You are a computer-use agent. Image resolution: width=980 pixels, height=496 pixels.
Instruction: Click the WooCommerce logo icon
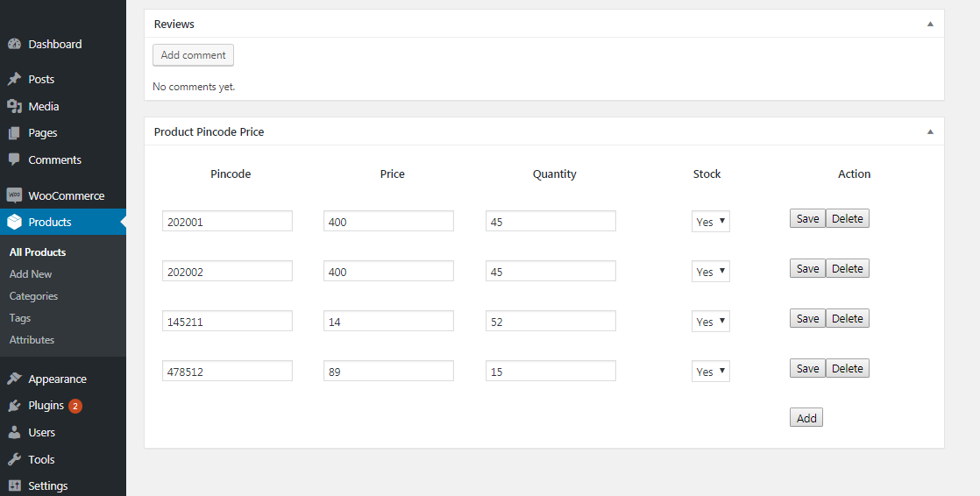tap(14, 195)
